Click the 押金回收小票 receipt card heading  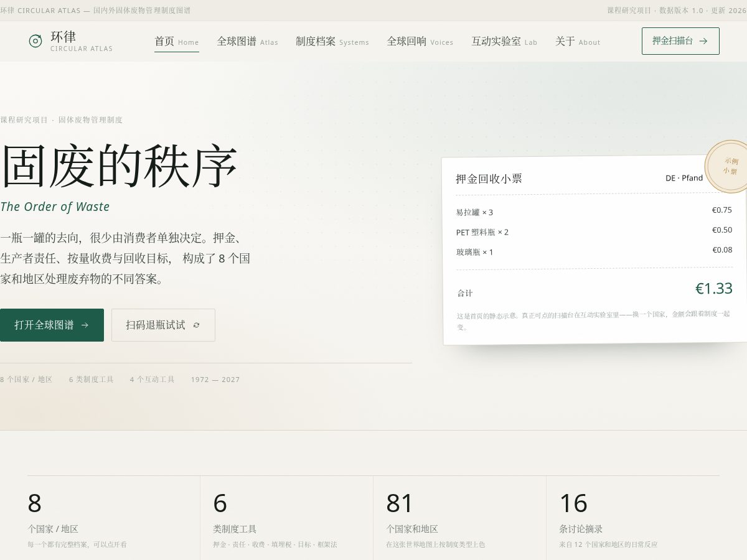point(489,179)
